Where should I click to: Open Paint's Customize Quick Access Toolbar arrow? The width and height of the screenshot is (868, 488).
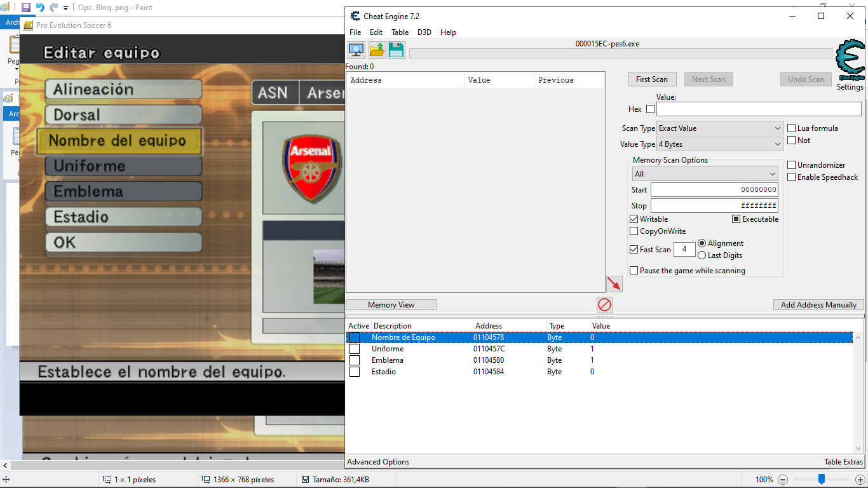pyautogui.click(x=65, y=8)
